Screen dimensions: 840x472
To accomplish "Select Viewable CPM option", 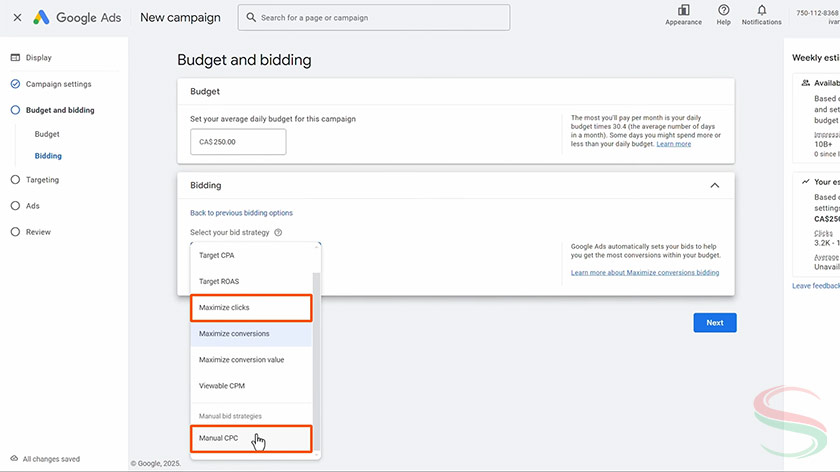I will click(222, 385).
